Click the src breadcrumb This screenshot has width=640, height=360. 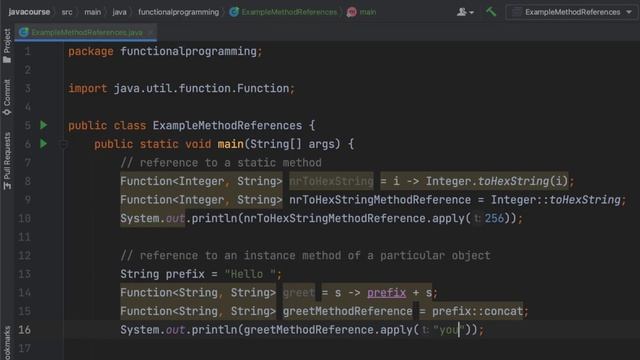(67, 12)
